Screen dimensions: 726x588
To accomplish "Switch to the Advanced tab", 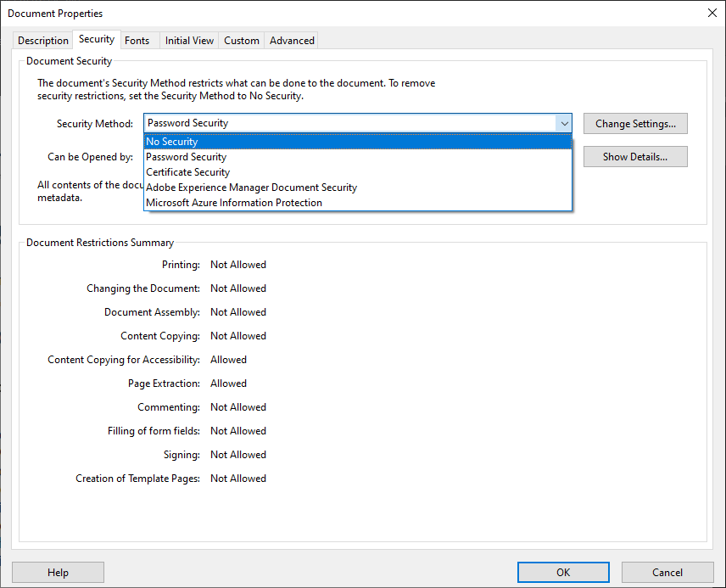I will pos(292,41).
